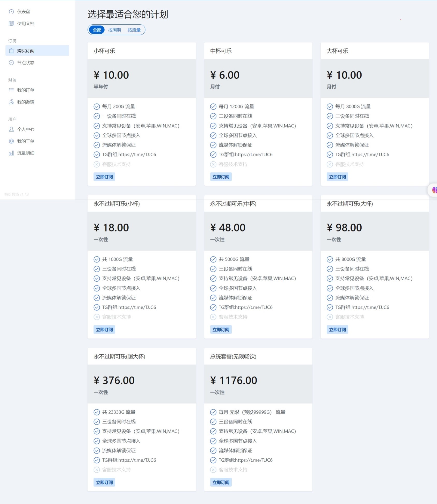Image resolution: width=437 pixels, height=504 pixels.
Task: Click the dashboard gauge icon in sidebar
Action: [11, 12]
